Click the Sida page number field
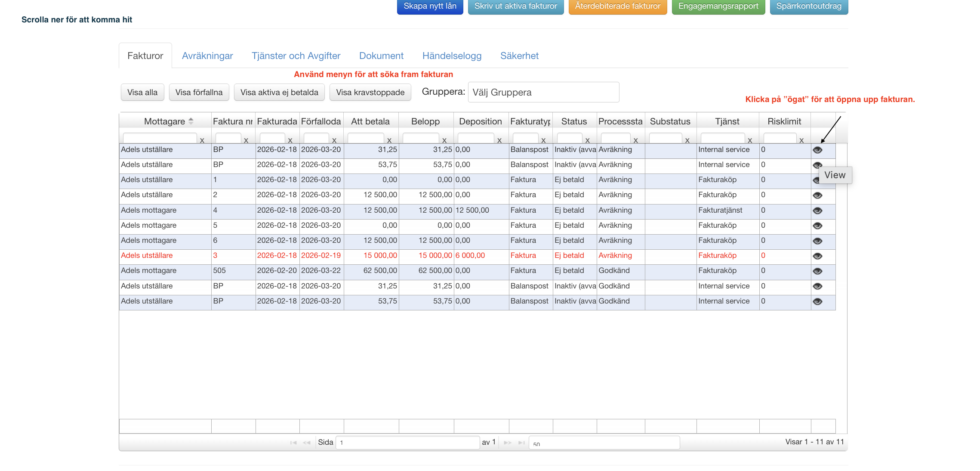Image resolution: width=980 pixels, height=471 pixels. click(407, 443)
